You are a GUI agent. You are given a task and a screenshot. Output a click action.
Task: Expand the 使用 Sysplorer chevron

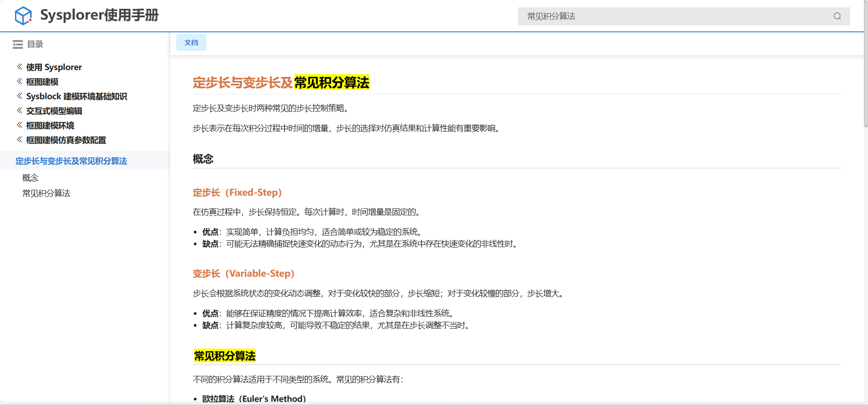[20, 67]
